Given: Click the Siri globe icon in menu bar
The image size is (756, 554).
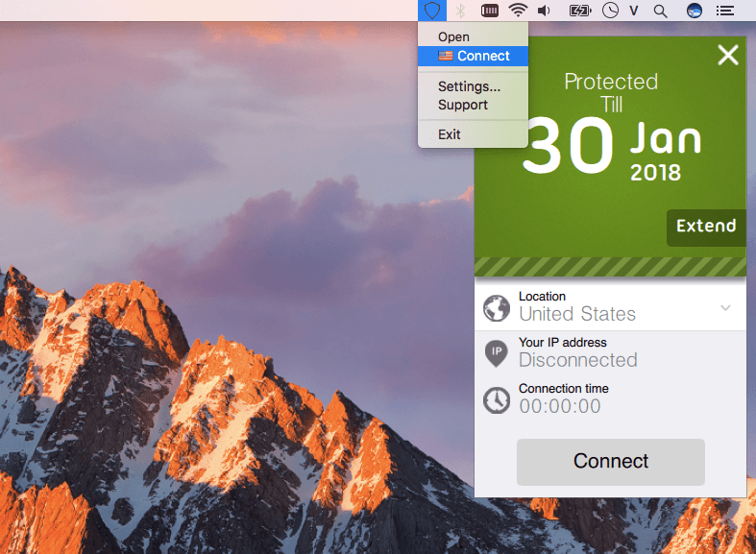Looking at the screenshot, I should (695, 11).
